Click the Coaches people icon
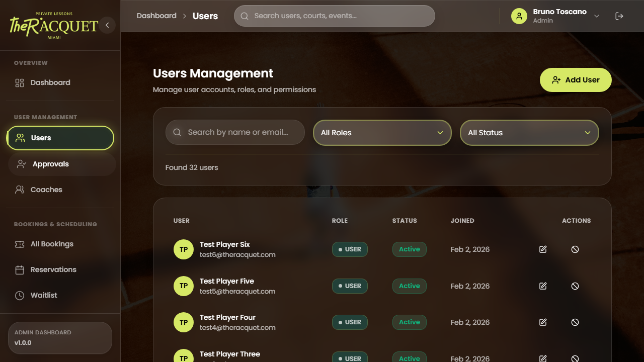Image resolution: width=644 pixels, height=362 pixels. coord(20,190)
